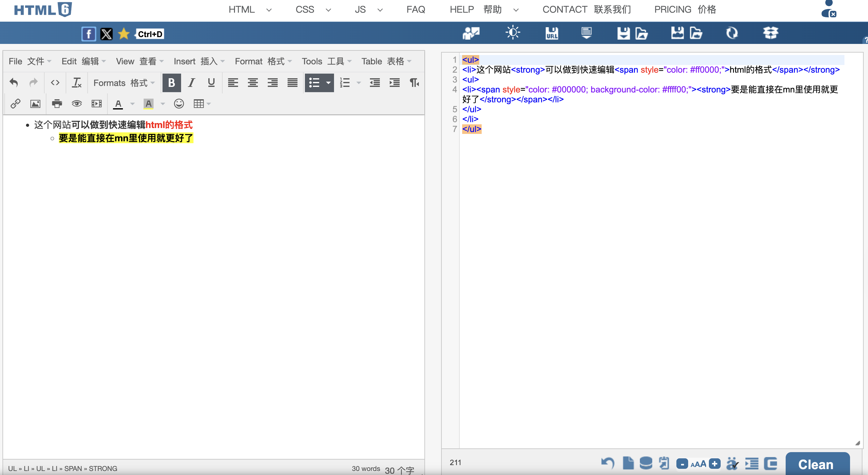Toggle the preview eye icon
The width and height of the screenshot is (868, 475).
point(76,104)
